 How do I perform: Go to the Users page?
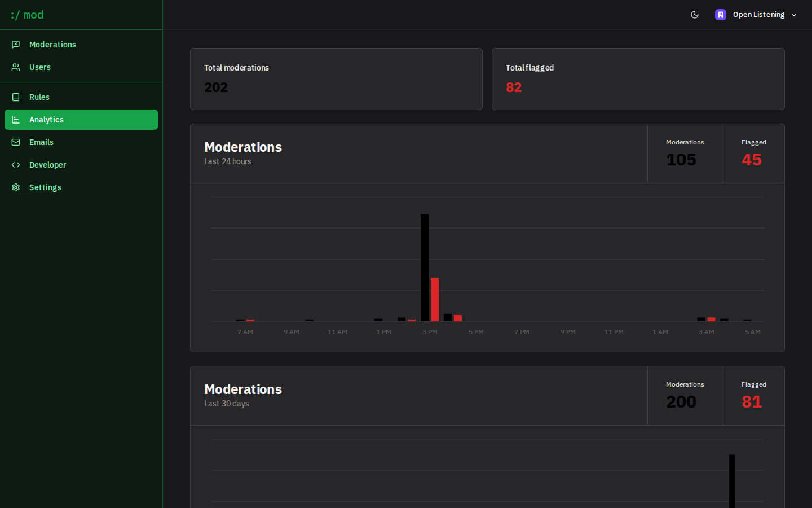click(x=81, y=67)
